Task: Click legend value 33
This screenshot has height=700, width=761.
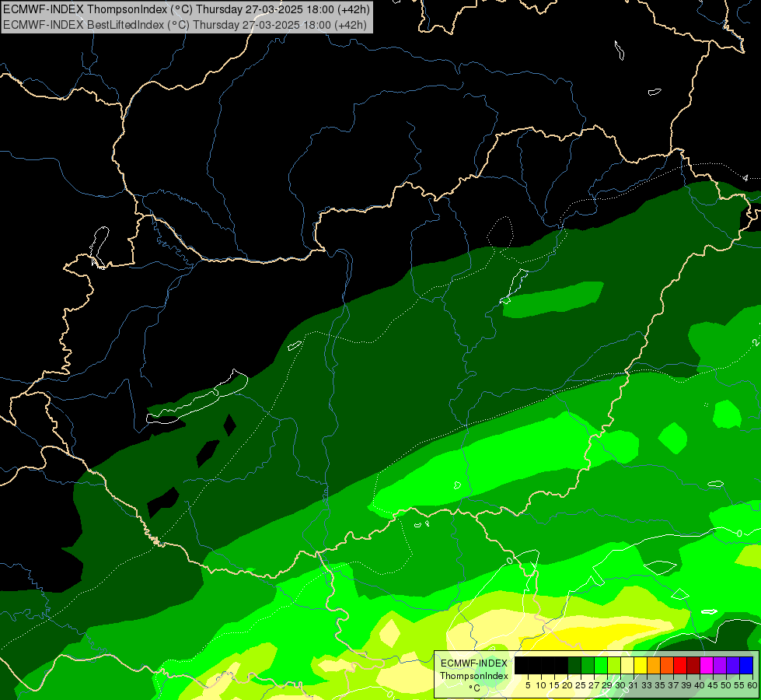Action: [x=647, y=685]
